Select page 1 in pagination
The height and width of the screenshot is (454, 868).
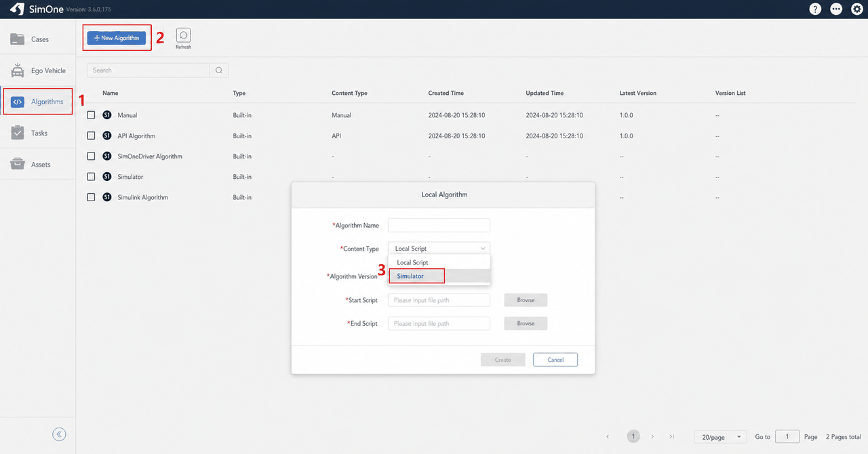(633, 436)
